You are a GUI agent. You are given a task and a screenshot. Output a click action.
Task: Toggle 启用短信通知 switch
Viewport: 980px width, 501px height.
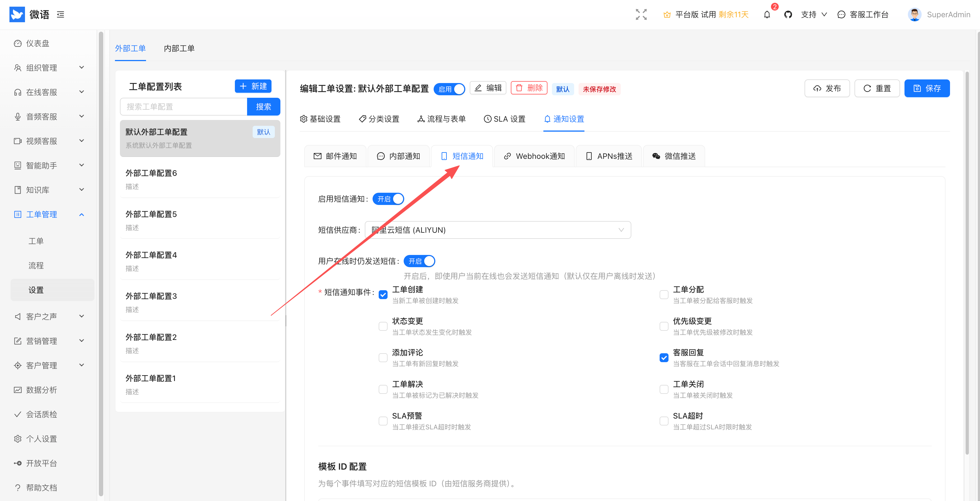coord(388,199)
